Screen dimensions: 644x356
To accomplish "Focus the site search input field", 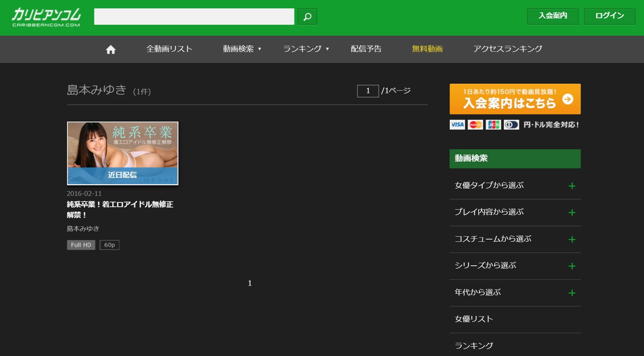I will [194, 17].
